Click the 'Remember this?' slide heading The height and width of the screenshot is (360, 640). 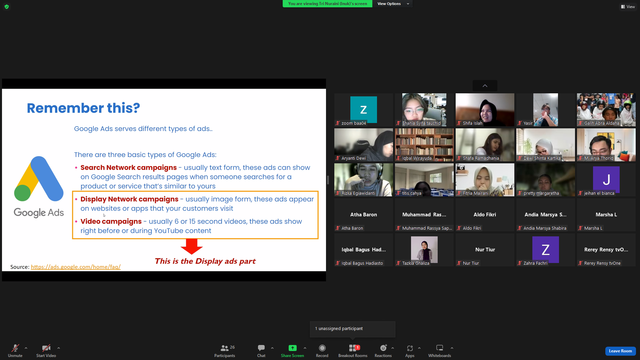(x=83, y=108)
